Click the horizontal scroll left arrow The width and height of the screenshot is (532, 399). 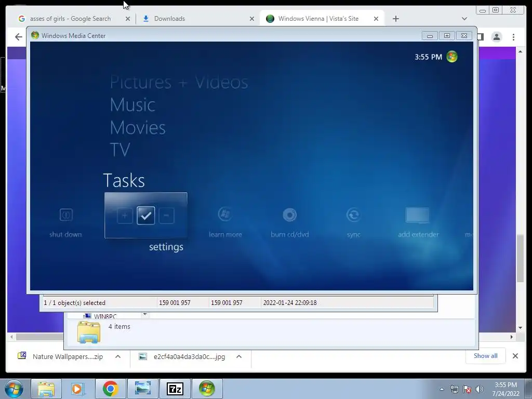11,337
